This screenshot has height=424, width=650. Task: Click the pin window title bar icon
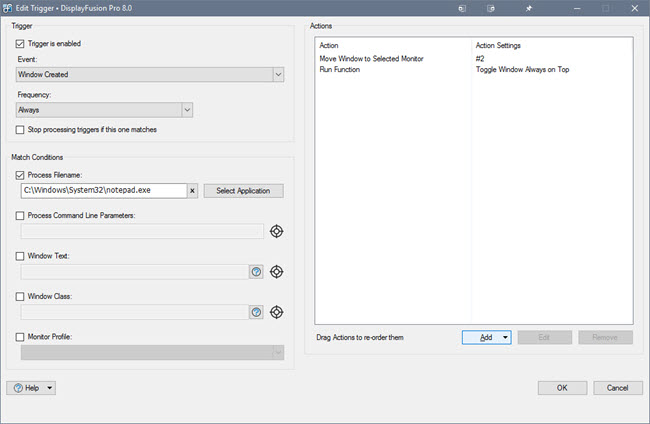point(529,8)
